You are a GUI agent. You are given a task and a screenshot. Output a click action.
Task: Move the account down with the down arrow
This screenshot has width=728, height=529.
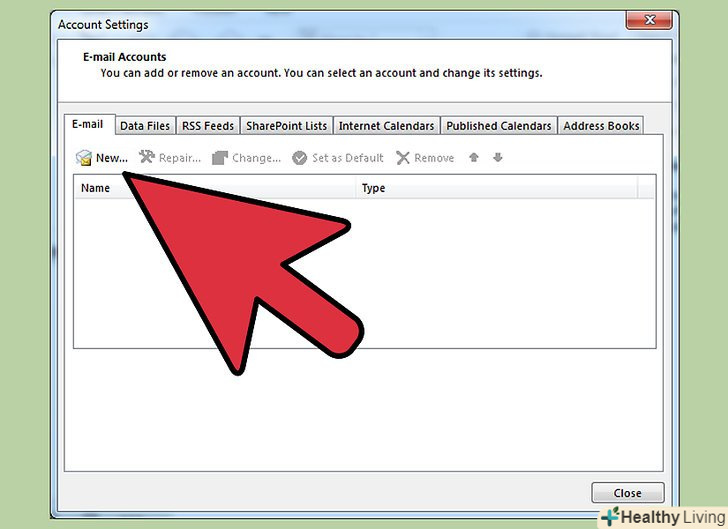[x=498, y=157]
